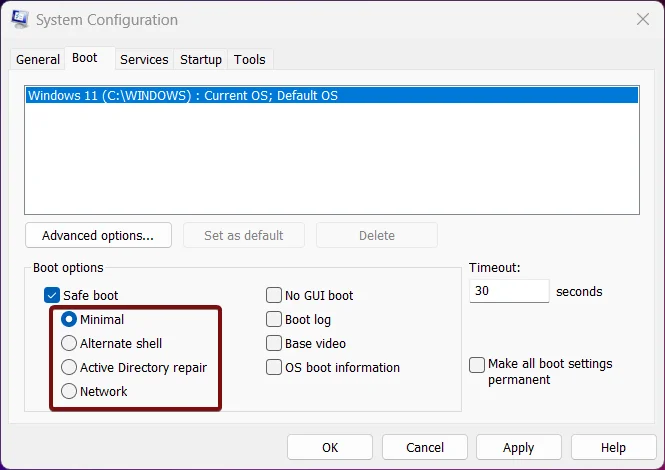
Task: Click the System Configuration title bar icon
Action: (20, 19)
